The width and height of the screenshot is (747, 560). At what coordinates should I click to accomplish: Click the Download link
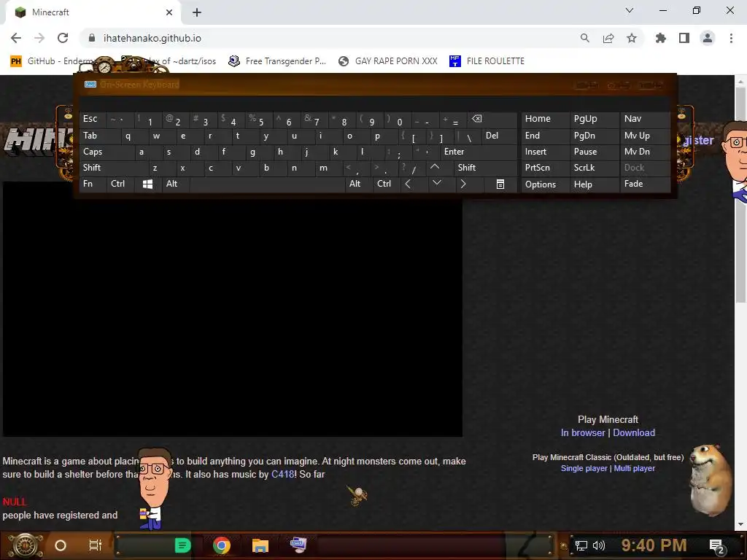(634, 432)
